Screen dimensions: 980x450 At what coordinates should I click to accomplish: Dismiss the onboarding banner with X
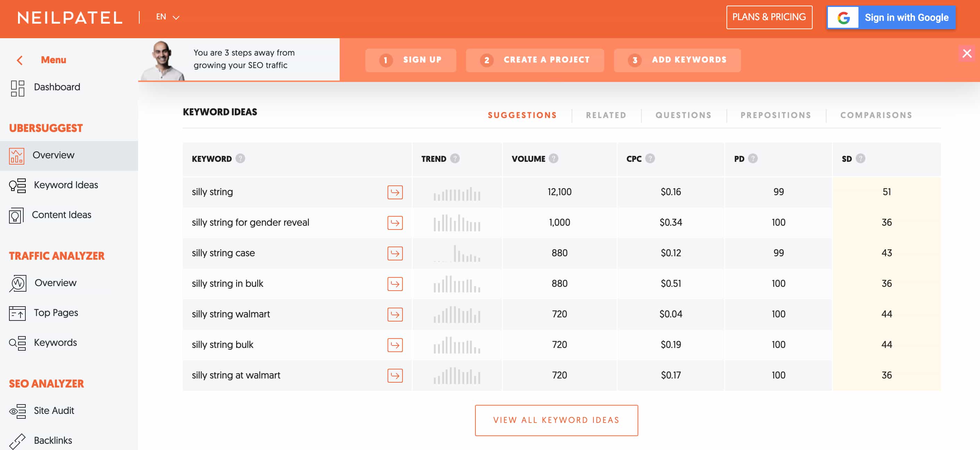967,53
